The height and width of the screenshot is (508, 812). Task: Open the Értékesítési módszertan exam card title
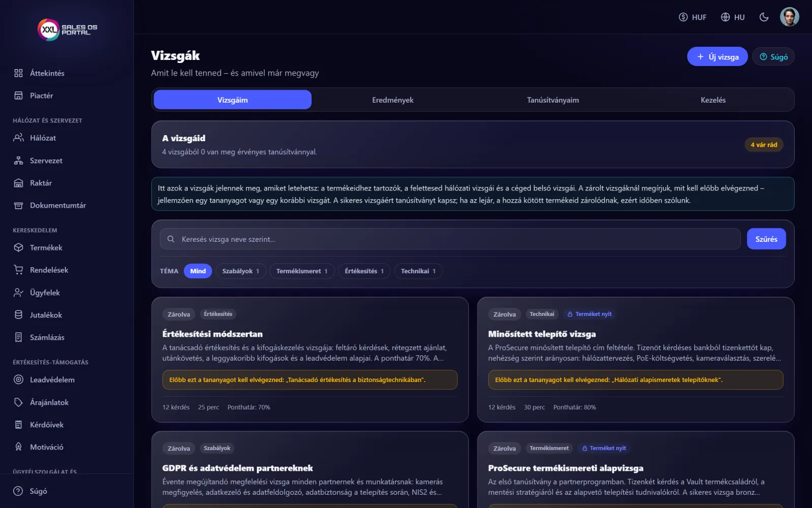[x=213, y=334]
